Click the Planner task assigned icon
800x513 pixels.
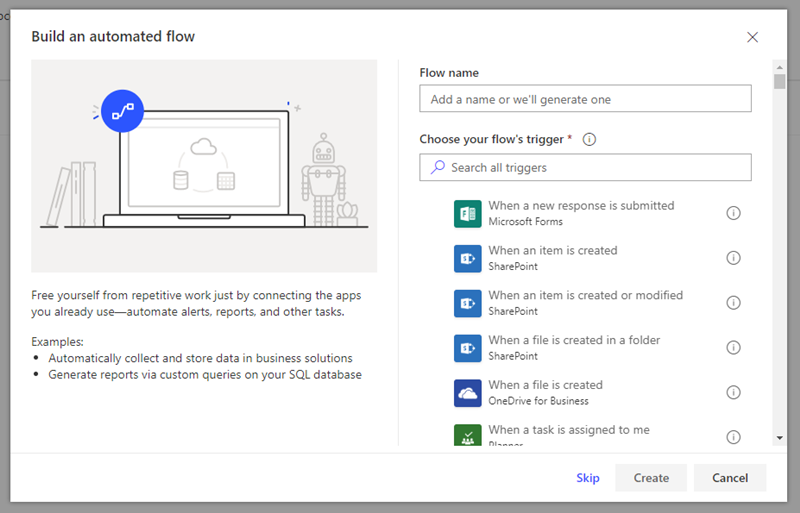(468, 436)
